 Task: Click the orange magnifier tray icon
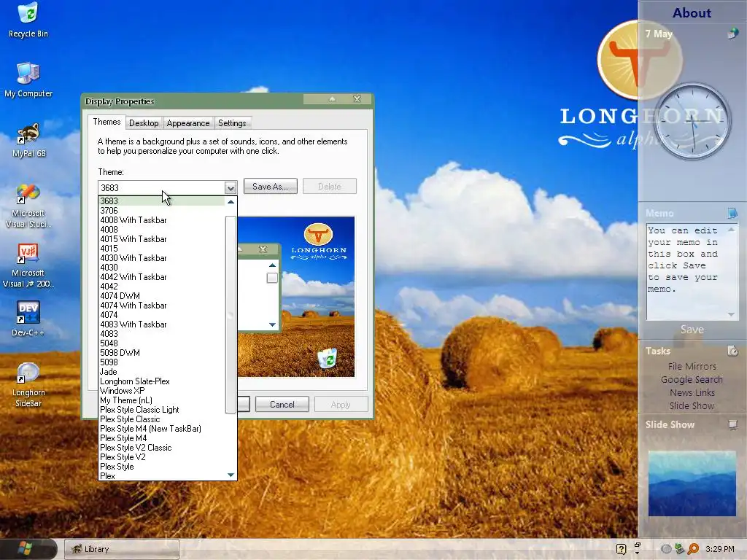693,548
